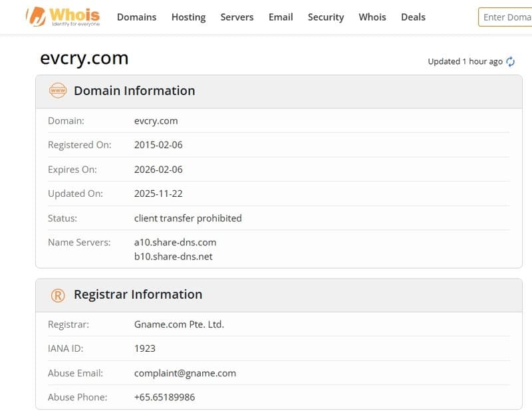This screenshot has width=532, height=411.
Task: Open the Hosting menu
Action: click(189, 17)
